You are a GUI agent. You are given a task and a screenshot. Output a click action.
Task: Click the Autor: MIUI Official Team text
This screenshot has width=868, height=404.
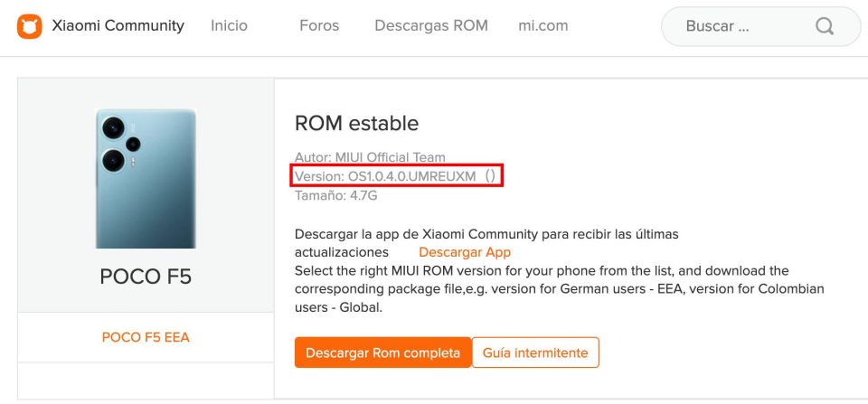[x=370, y=157]
